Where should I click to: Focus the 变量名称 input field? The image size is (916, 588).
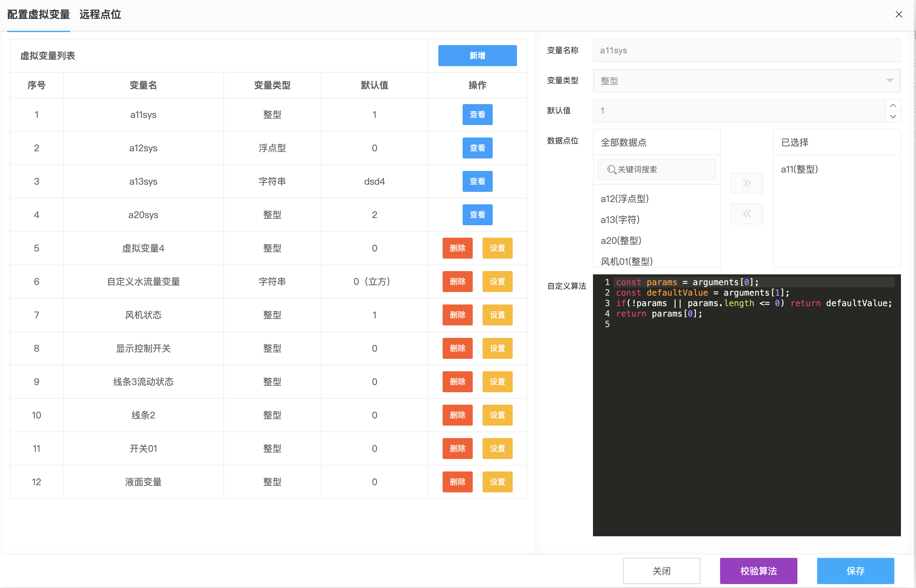pyautogui.click(x=746, y=50)
